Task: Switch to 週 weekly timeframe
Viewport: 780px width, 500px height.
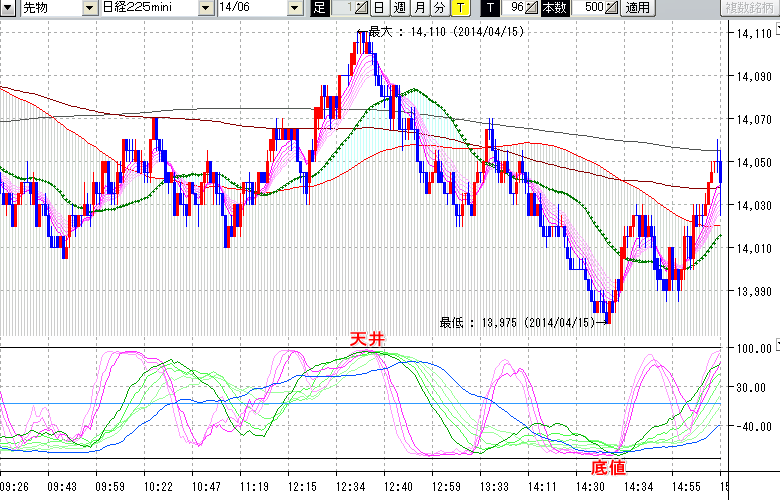Action: 398,8
